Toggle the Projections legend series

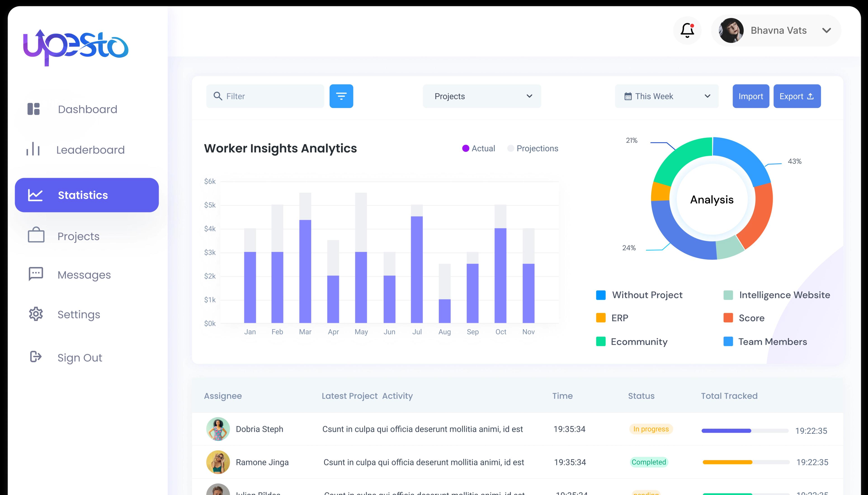[533, 148]
